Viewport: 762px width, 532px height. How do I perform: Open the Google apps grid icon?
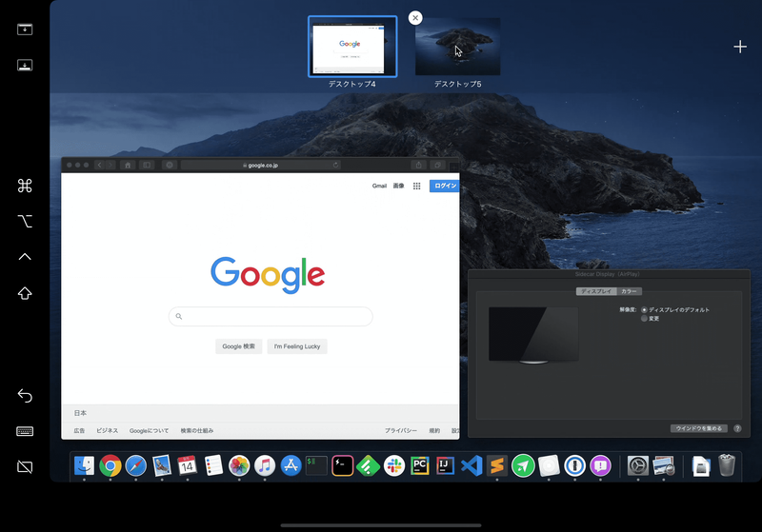pos(416,186)
